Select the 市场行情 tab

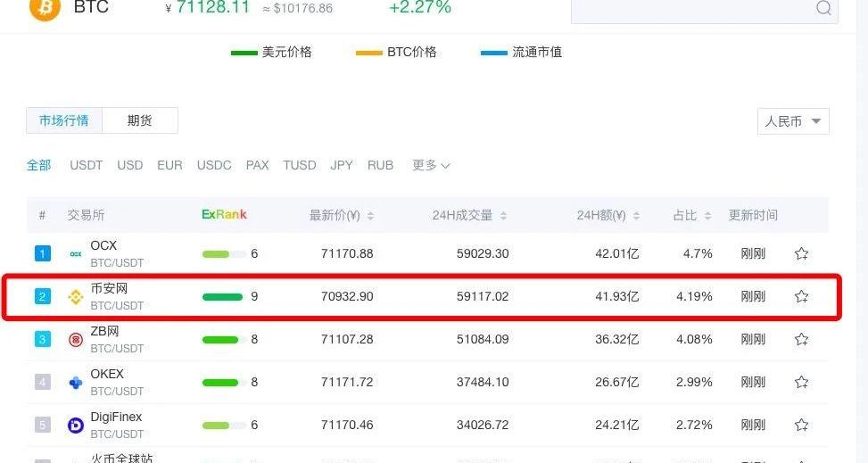tap(64, 120)
